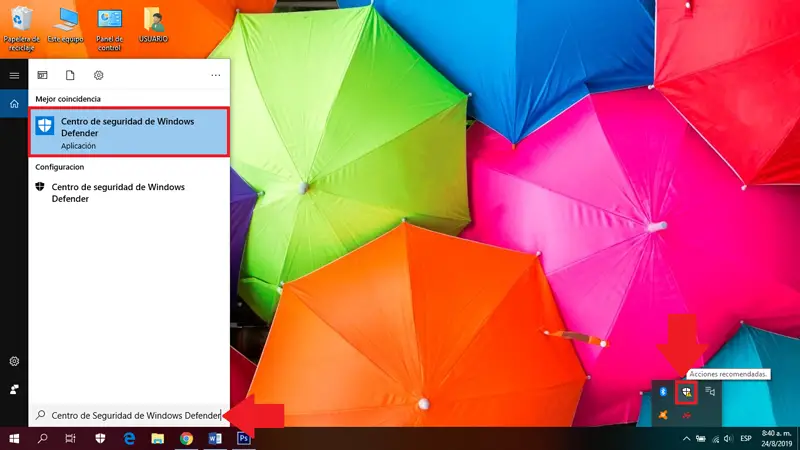This screenshot has width=800, height=450.
Task: Open File Explorer from the taskbar
Action: pyautogui.click(x=158, y=438)
